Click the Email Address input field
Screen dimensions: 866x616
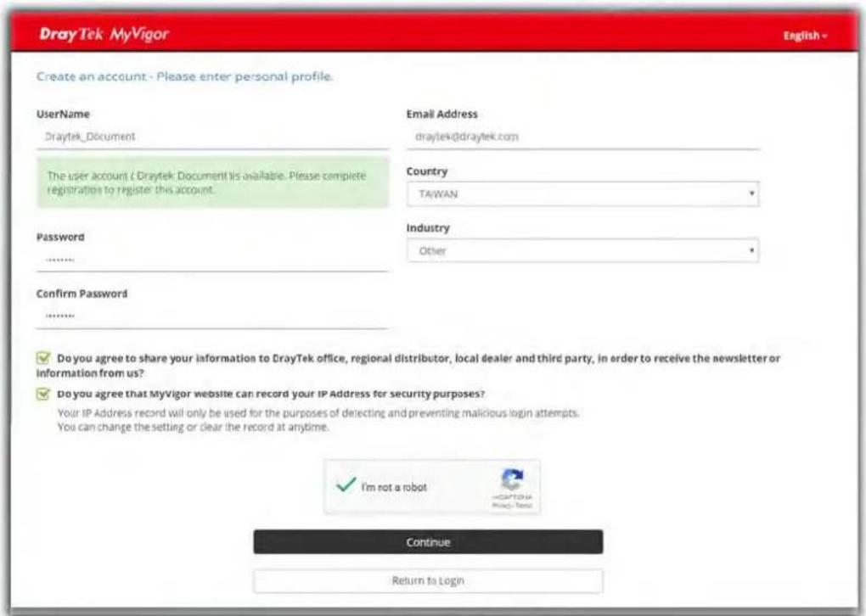pos(583,137)
